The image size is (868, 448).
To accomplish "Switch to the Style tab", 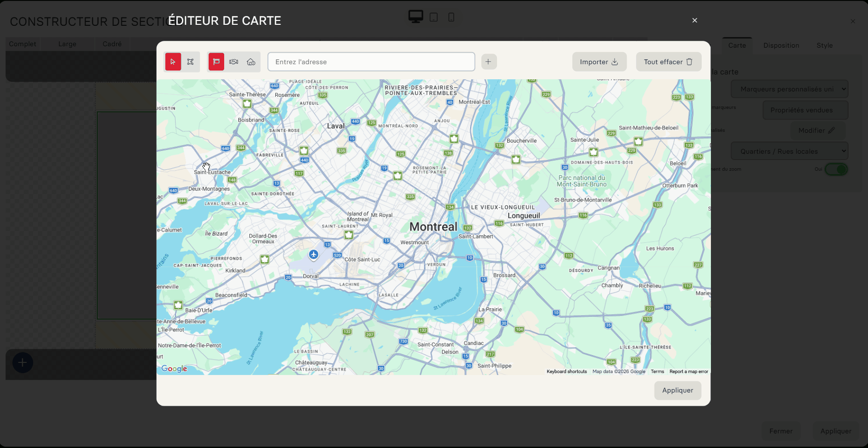I will [x=824, y=45].
